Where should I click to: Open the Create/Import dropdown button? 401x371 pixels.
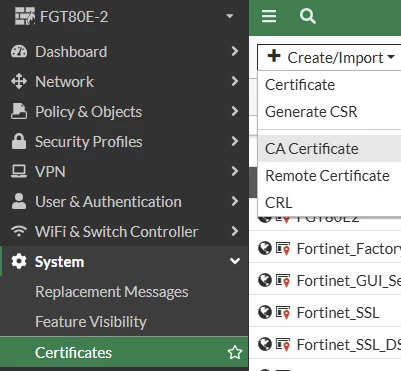[x=329, y=57]
